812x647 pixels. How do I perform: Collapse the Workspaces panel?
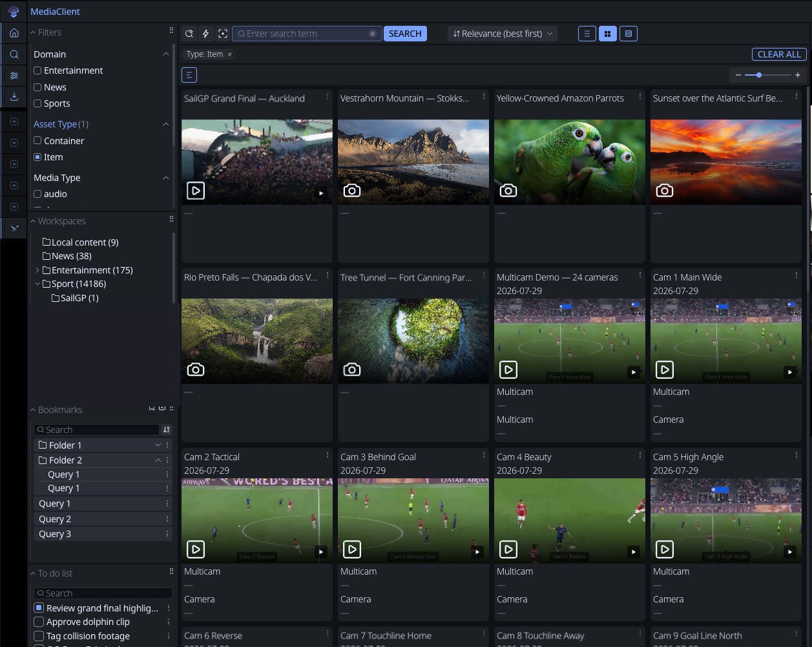33,221
